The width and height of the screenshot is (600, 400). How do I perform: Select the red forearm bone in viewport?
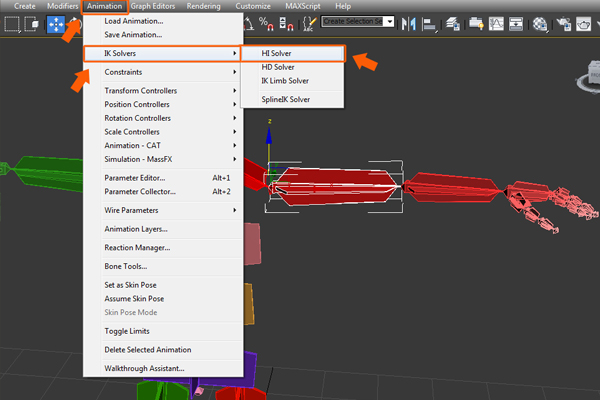point(452,187)
